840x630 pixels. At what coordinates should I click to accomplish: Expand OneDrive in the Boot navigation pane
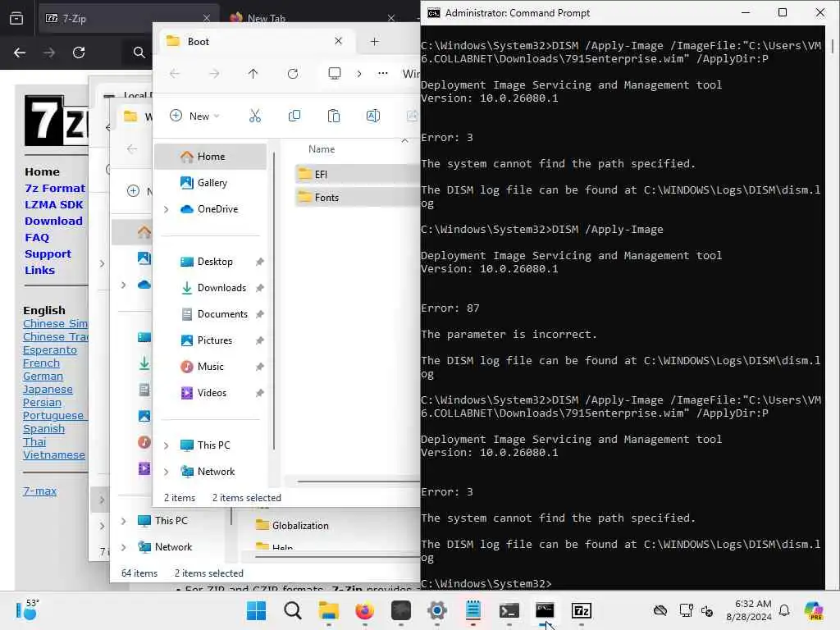point(166,209)
